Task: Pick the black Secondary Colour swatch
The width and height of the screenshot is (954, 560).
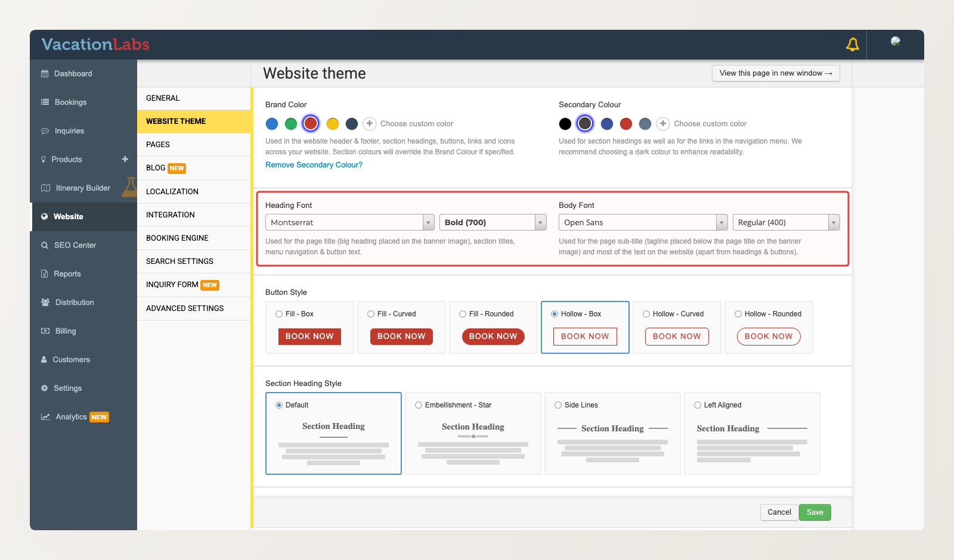Action: pyautogui.click(x=565, y=123)
